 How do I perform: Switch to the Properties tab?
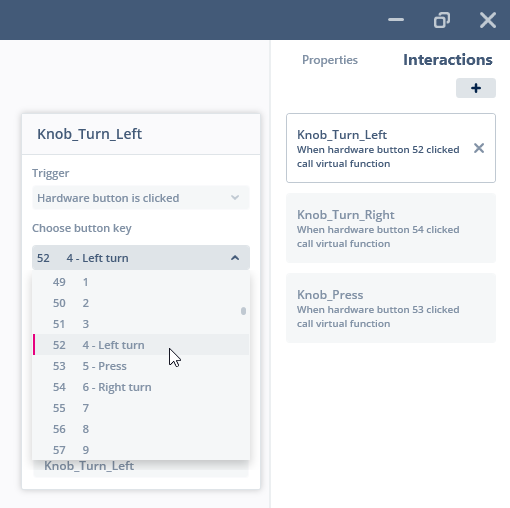[330, 60]
